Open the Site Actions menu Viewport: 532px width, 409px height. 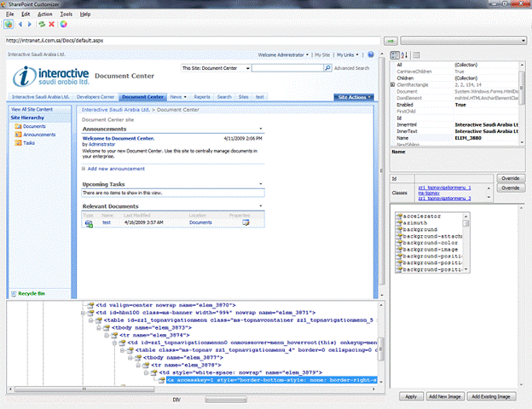point(354,97)
